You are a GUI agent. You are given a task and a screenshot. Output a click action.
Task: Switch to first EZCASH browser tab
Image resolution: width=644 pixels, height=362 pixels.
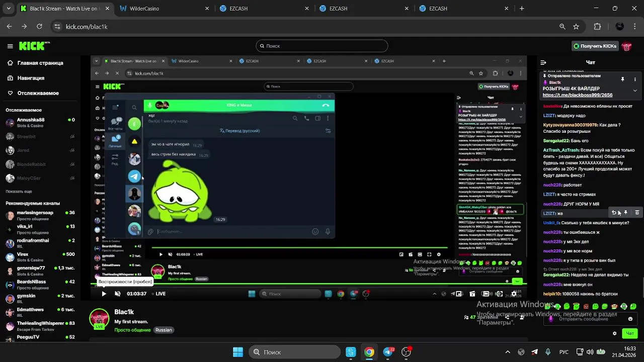(x=263, y=9)
